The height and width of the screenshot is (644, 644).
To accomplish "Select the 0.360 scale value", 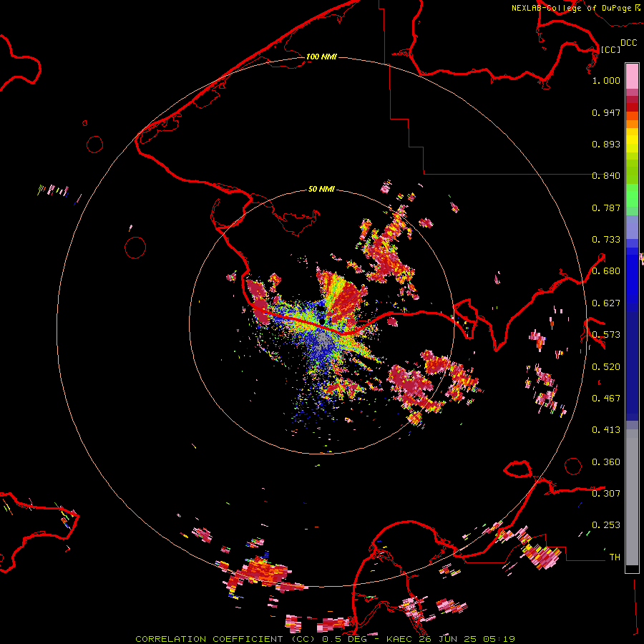I will pyautogui.click(x=606, y=462).
